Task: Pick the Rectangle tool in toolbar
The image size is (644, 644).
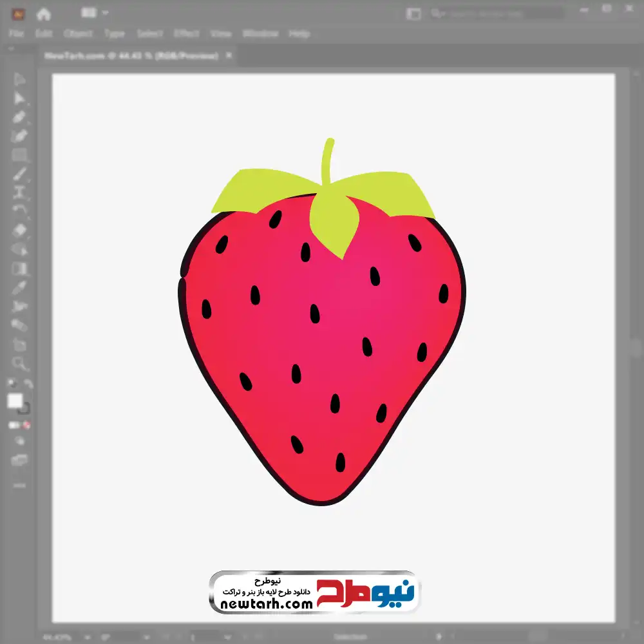Action: (19, 155)
